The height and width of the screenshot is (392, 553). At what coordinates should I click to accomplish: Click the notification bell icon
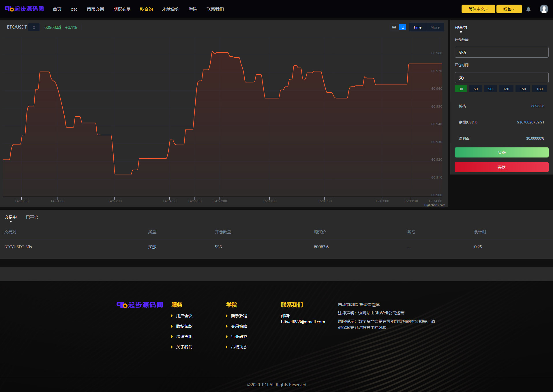(528, 9)
